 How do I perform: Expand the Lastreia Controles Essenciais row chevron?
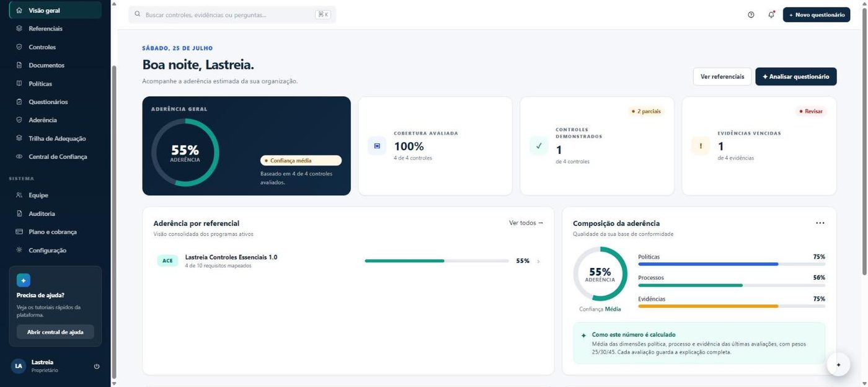(x=538, y=262)
